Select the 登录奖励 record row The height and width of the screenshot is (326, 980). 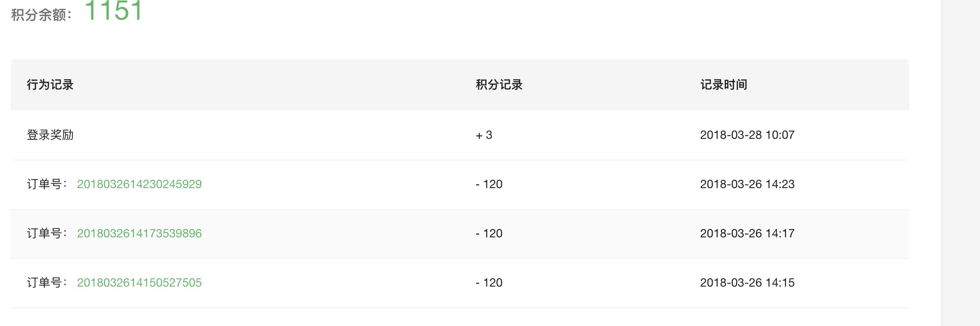460,135
